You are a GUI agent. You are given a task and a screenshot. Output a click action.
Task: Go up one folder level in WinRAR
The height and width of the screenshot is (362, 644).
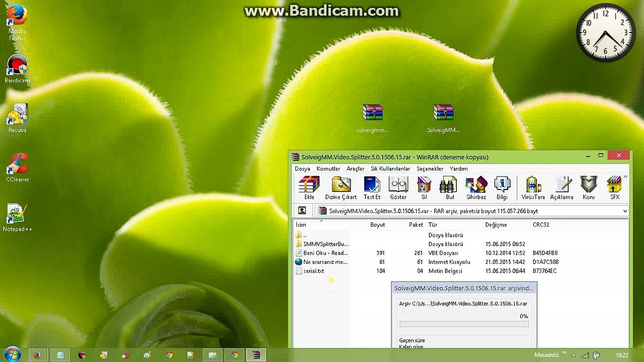click(x=302, y=211)
